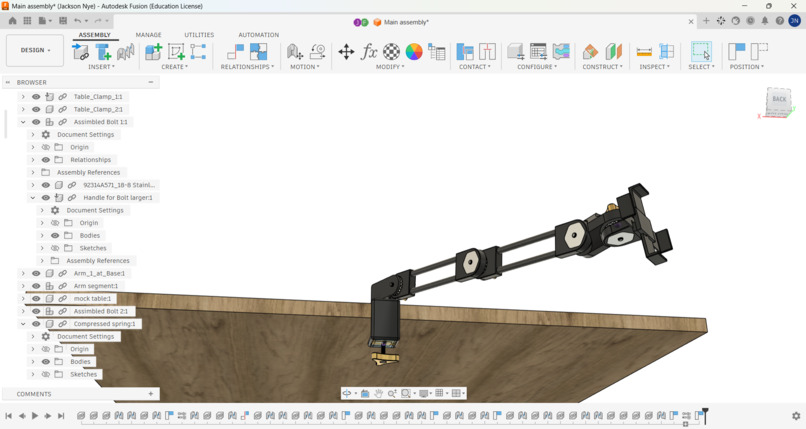Click the Midplane construct icon
Image resolution: width=806 pixels, height=429 pixels.
click(x=613, y=51)
